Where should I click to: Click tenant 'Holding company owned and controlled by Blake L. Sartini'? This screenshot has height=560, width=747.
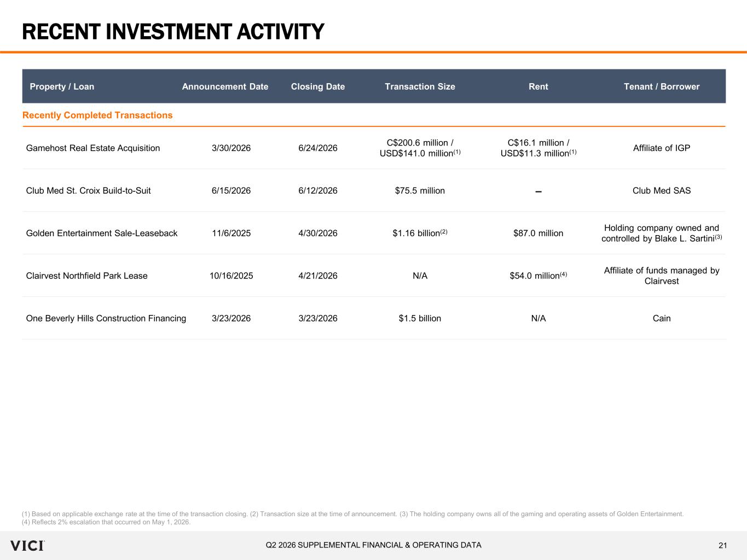point(662,234)
